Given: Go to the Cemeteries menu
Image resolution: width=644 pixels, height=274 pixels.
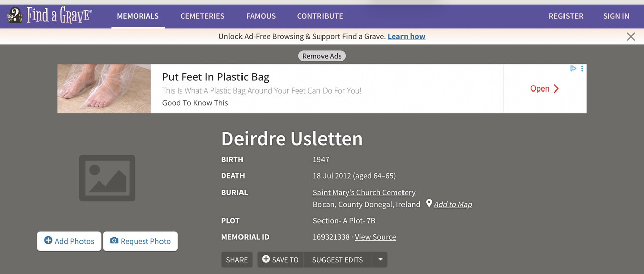Looking at the screenshot, I should (x=203, y=16).
